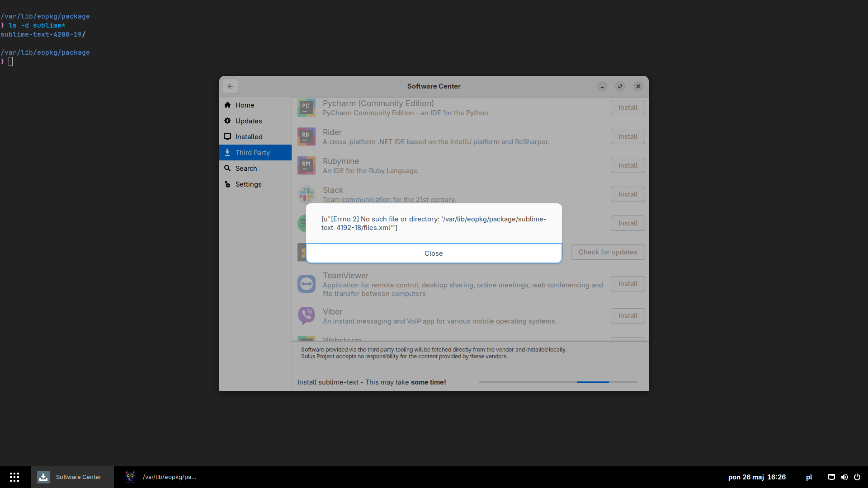Maximize the Software Center window
The height and width of the screenshot is (488, 868).
[x=620, y=86]
